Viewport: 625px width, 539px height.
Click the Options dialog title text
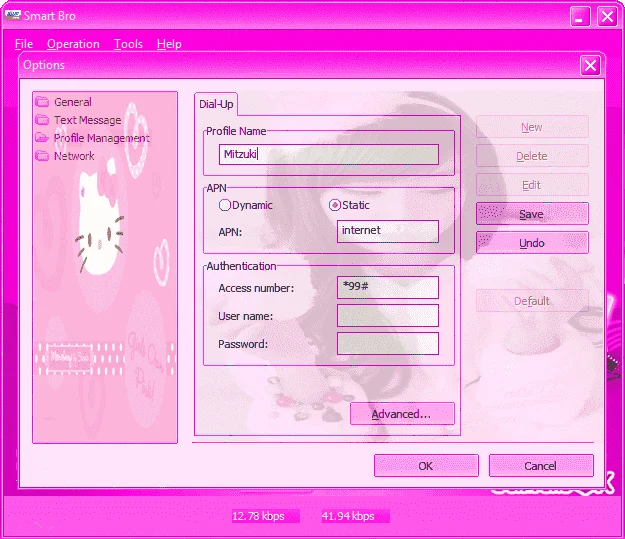coord(44,65)
